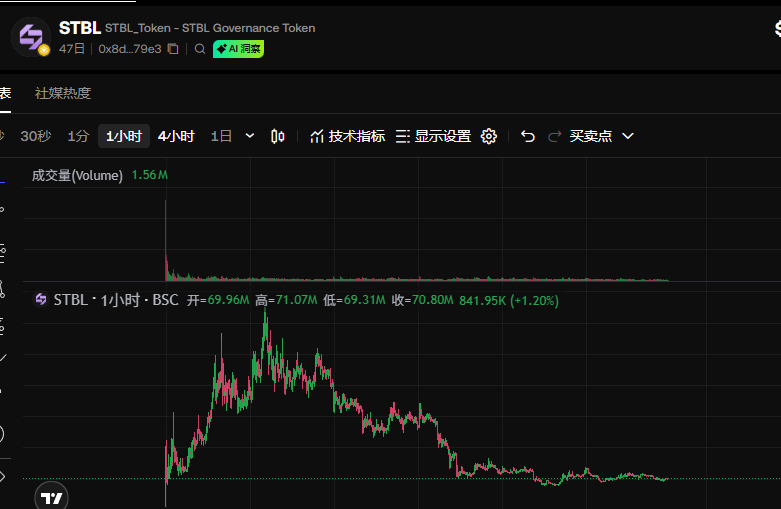Open chart settings gear
Image resolution: width=781 pixels, height=509 pixels.
[x=489, y=136]
